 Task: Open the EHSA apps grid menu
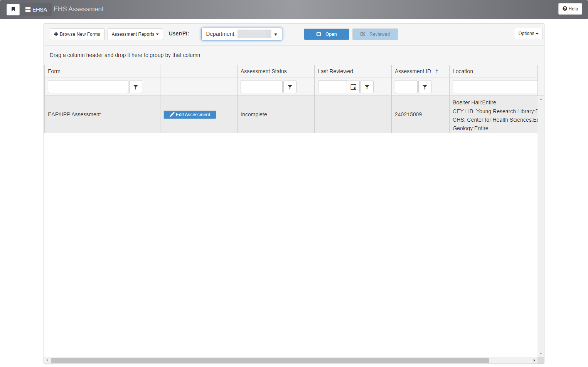pos(36,9)
